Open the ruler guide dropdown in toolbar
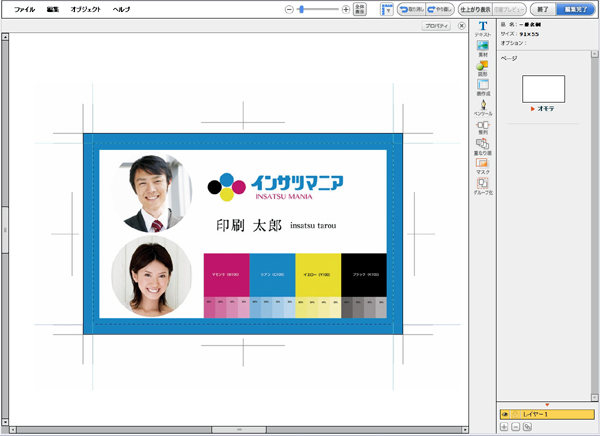This screenshot has height=436, width=600. click(387, 9)
